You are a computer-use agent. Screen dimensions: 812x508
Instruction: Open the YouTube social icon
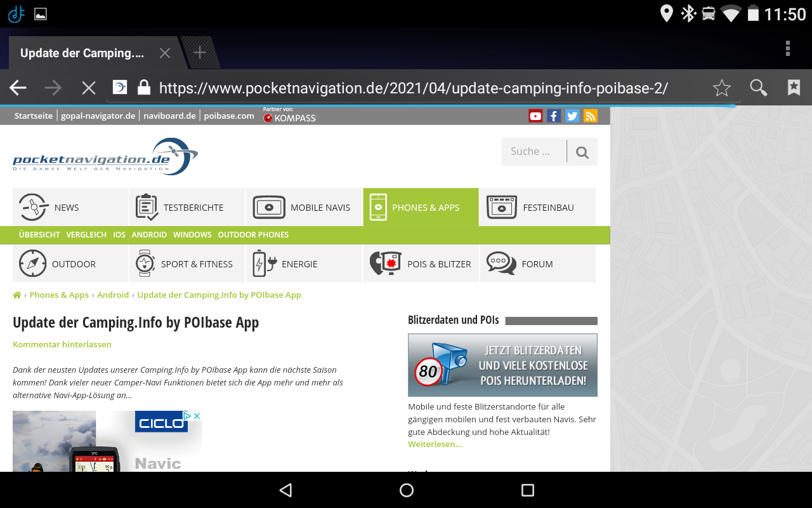pyautogui.click(x=535, y=116)
